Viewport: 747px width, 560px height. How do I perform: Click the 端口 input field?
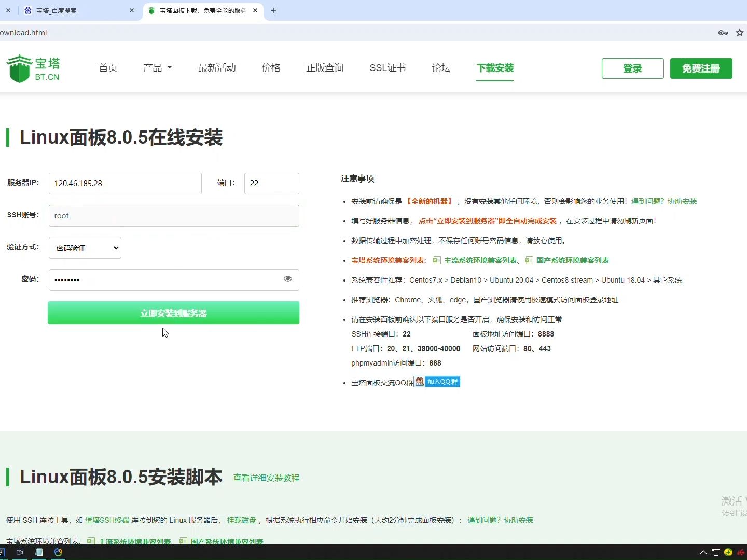(272, 184)
